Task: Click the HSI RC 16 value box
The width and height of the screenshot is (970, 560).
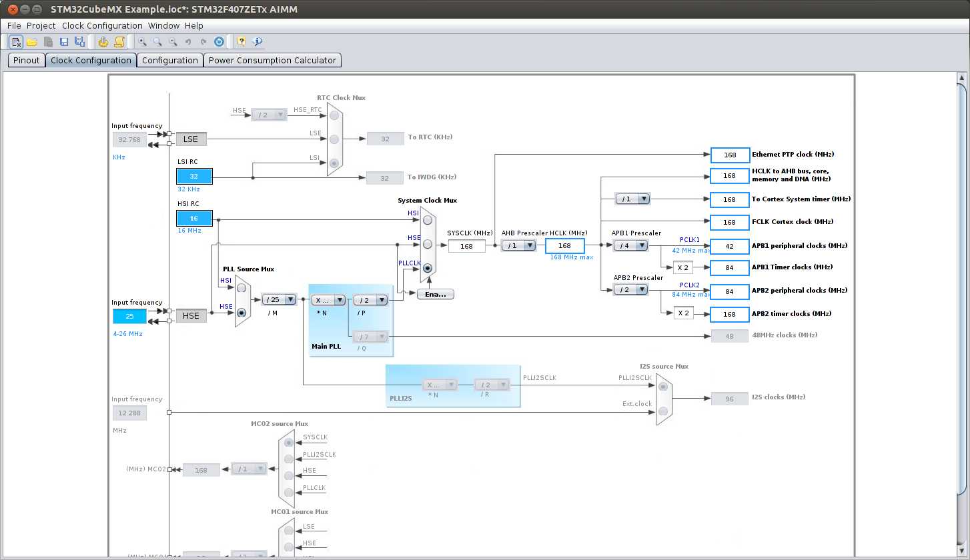Action: click(x=194, y=218)
